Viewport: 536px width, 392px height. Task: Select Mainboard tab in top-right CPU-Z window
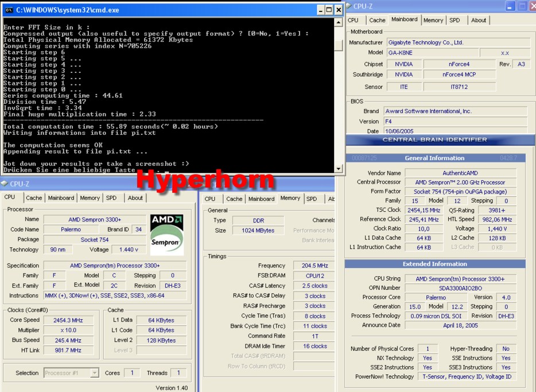tap(405, 20)
